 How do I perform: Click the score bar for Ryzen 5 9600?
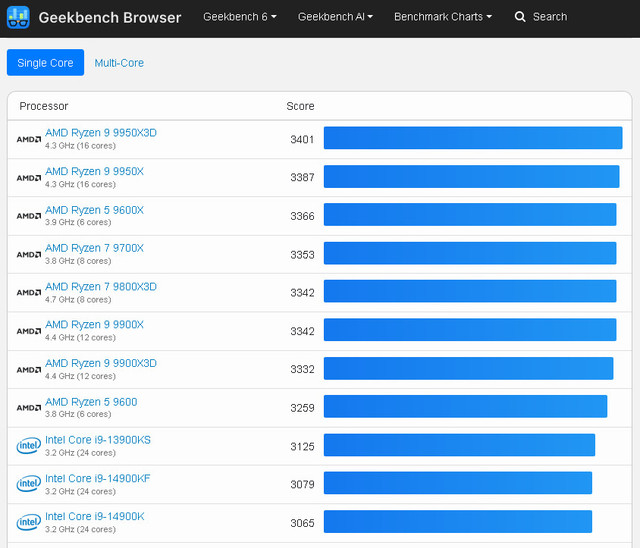(465, 406)
